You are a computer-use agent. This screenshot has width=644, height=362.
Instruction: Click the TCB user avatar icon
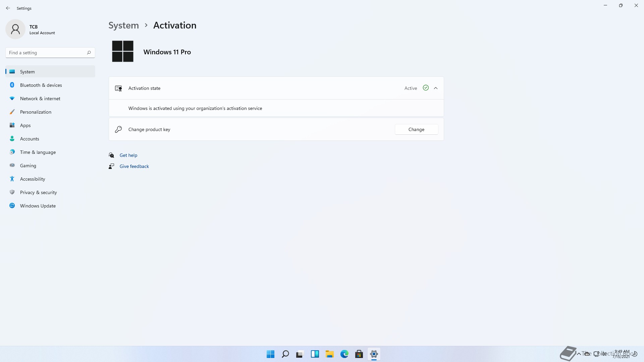point(15,29)
